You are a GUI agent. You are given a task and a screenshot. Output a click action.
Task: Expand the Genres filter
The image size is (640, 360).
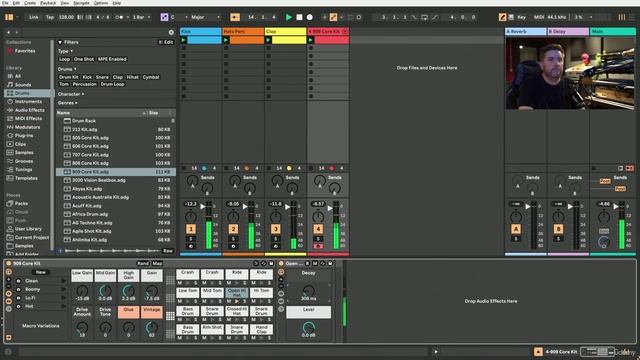68,103
